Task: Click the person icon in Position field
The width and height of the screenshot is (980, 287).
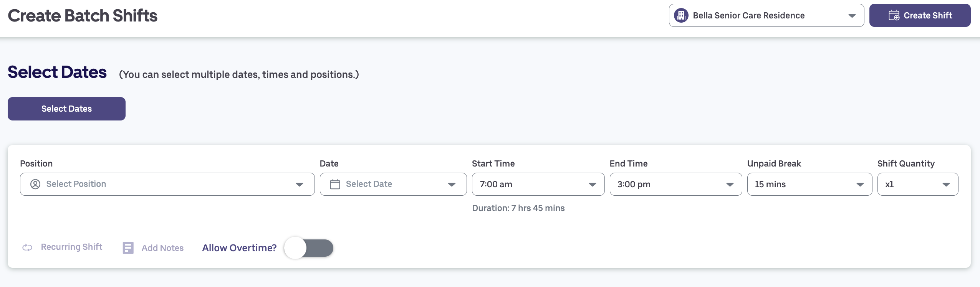Action: point(35,184)
